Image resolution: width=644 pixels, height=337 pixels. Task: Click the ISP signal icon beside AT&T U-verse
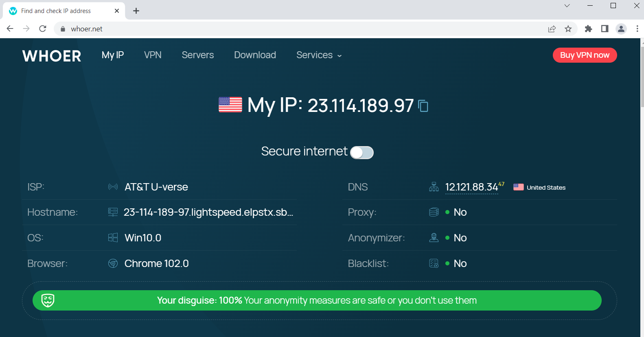point(113,187)
